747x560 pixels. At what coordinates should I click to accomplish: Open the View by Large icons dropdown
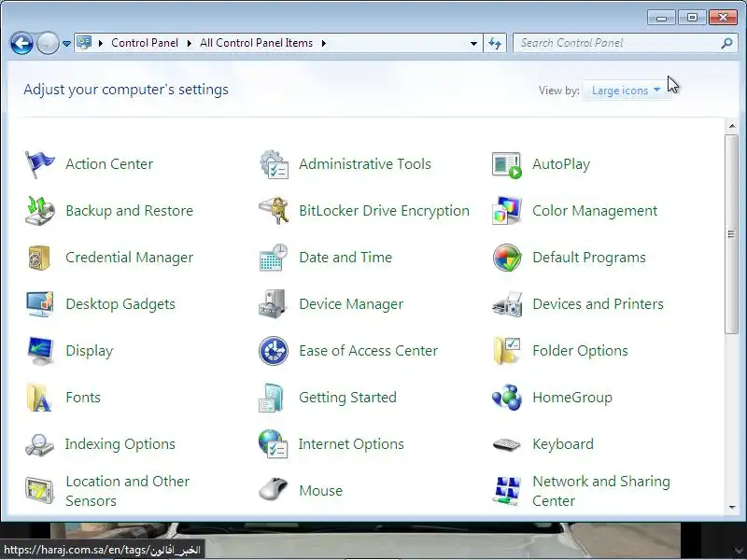click(626, 91)
